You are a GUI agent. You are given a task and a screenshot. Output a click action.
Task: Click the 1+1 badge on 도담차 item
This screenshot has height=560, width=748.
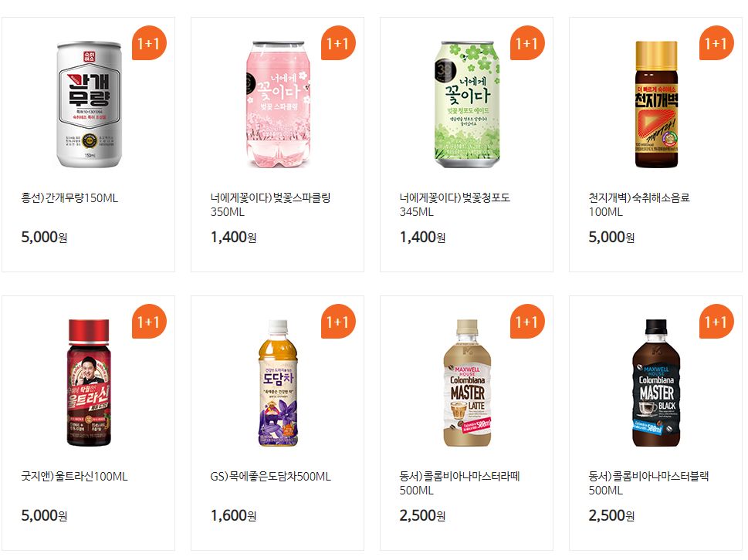[x=338, y=321]
